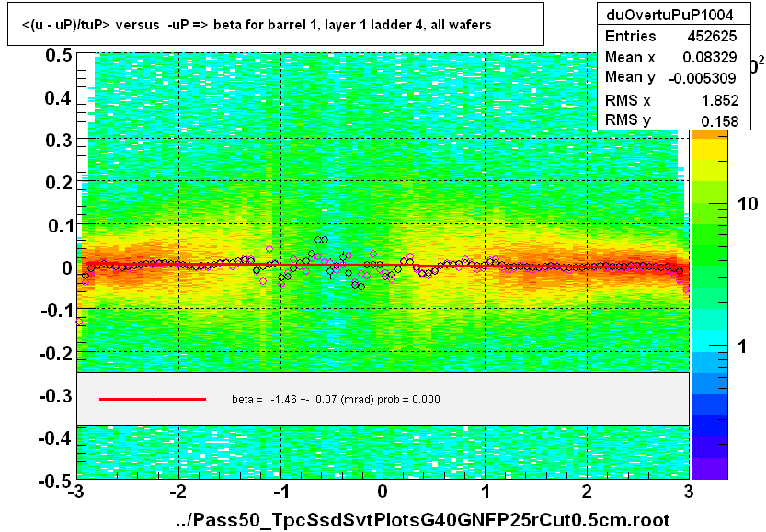Click the x-axis label 1
This screenshot has width=766, height=532.
pyautogui.click(x=486, y=492)
